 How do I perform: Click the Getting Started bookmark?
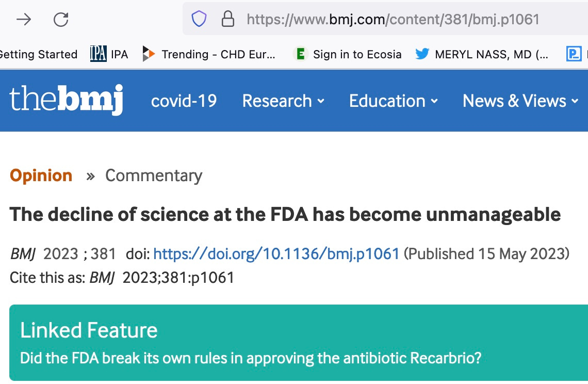[38, 54]
